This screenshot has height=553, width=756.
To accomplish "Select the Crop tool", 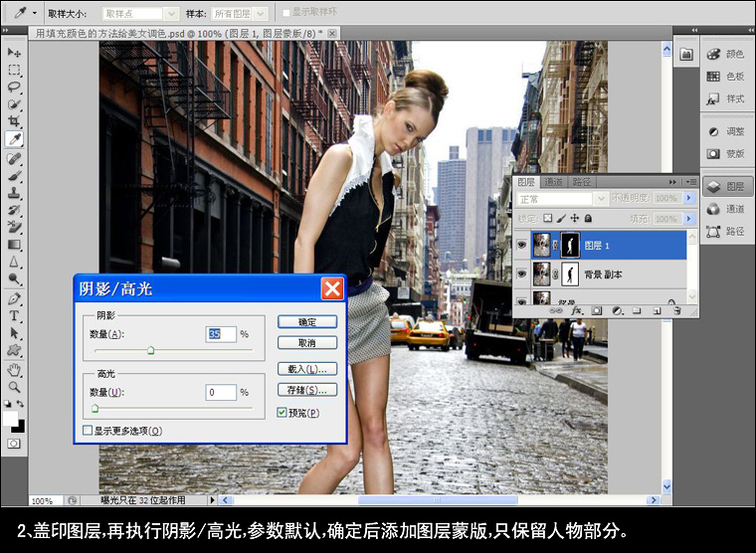I will (x=14, y=121).
